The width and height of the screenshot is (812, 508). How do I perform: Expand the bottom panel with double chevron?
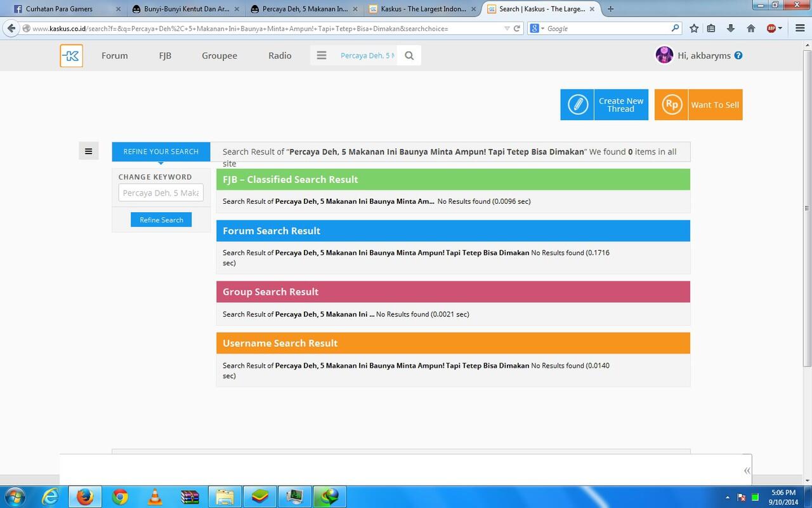click(x=747, y=471)
